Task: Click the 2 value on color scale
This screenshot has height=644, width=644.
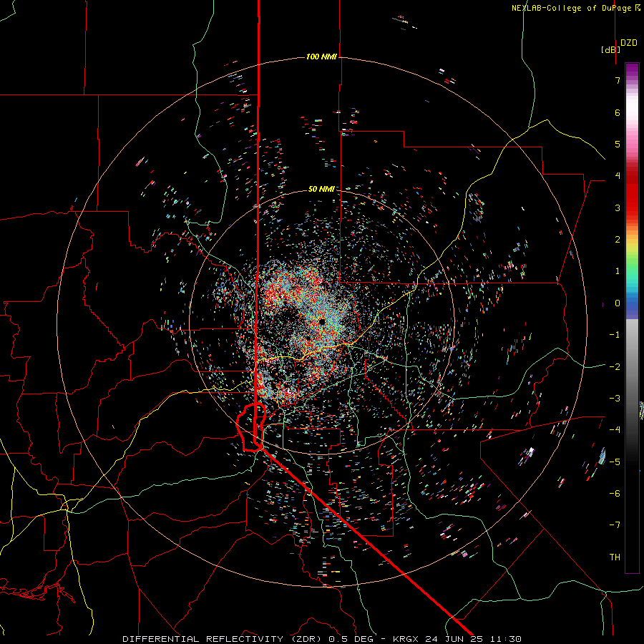Action: tap(618, 240)
